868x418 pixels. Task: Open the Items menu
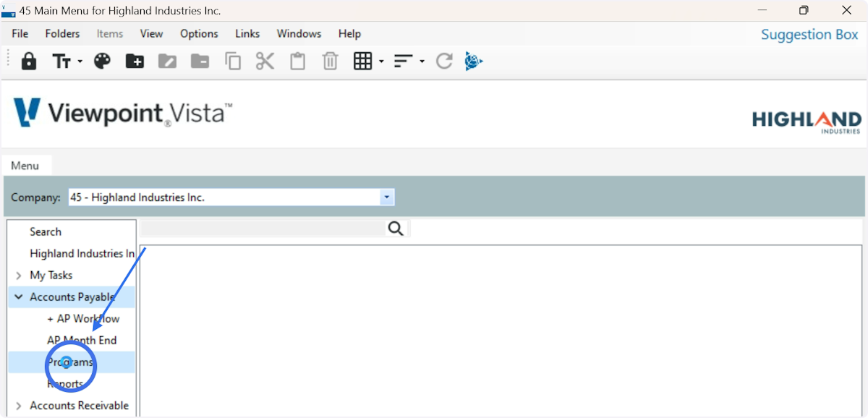pyautogui.click(x=110, y=34)
